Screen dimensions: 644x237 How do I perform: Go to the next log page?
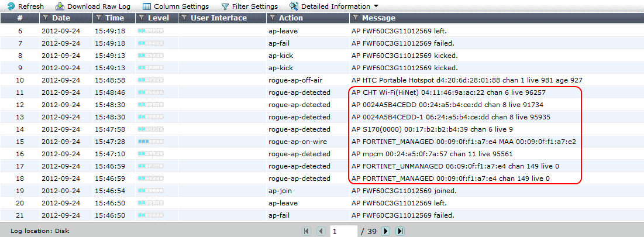pos(385,231)
